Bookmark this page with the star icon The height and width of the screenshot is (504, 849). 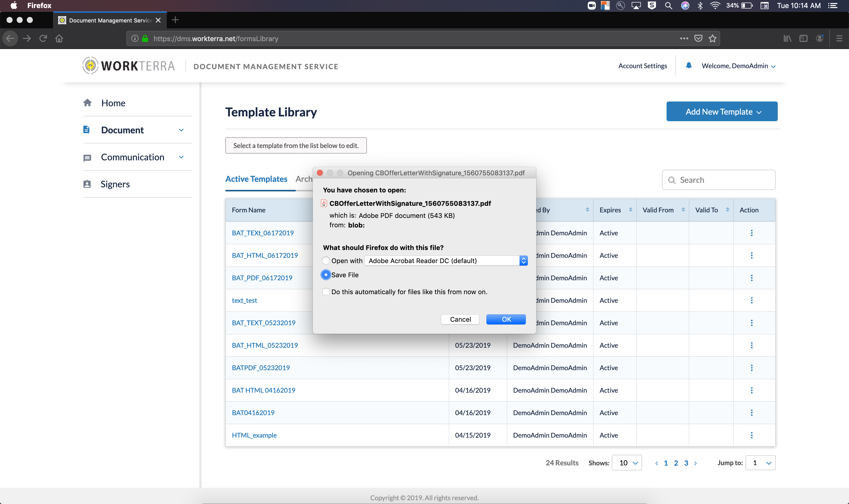(712, 38)
